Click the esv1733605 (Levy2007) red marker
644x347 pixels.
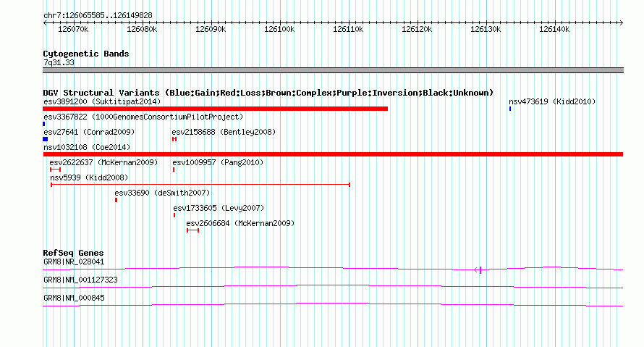[174, 215]
